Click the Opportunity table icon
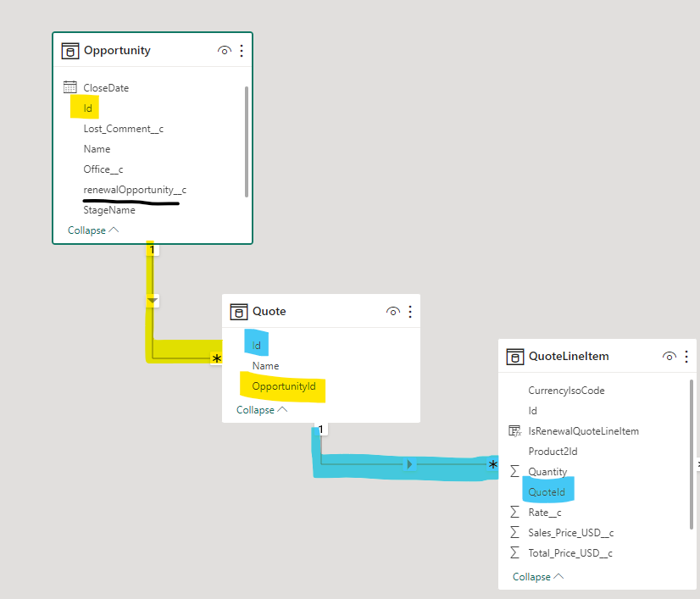700x599 pixels. 70,51
